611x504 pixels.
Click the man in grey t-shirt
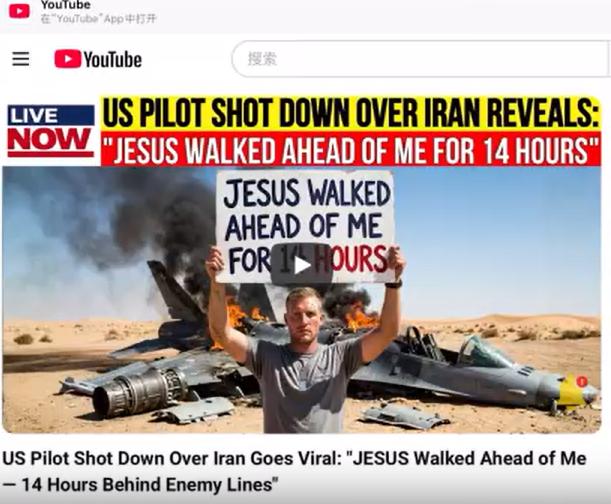(304, 359)
